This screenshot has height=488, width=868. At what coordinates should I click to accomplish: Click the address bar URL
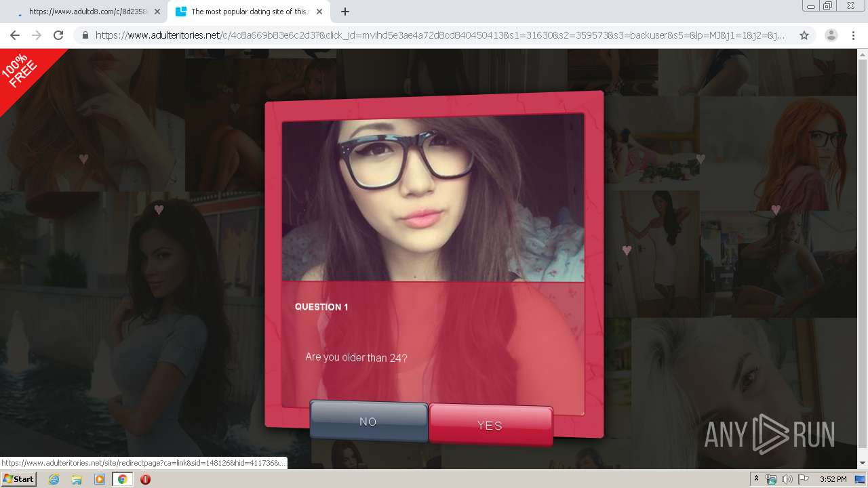pyautogui.click(x=440, y=35)
